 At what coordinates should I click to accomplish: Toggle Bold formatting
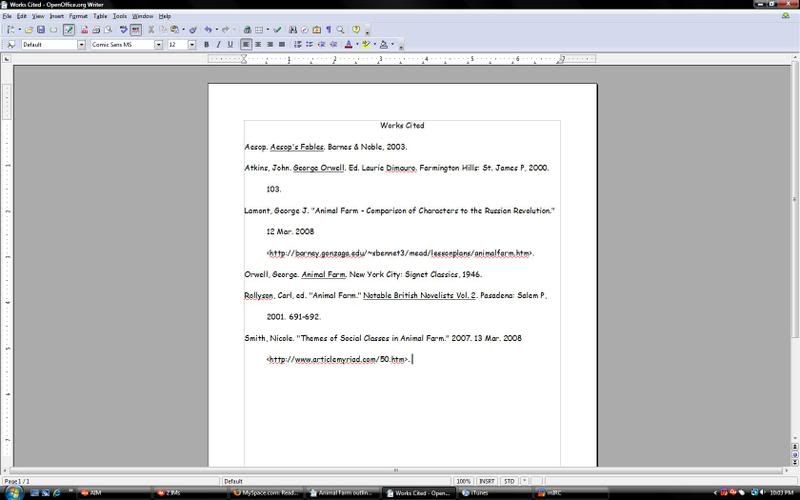click(207, 44)
